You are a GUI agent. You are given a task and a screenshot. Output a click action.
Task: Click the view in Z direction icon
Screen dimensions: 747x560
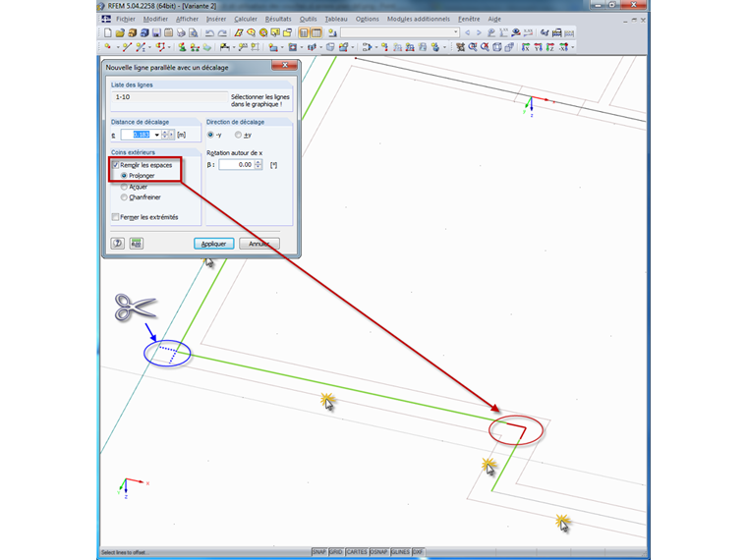[x=550, y=47]
